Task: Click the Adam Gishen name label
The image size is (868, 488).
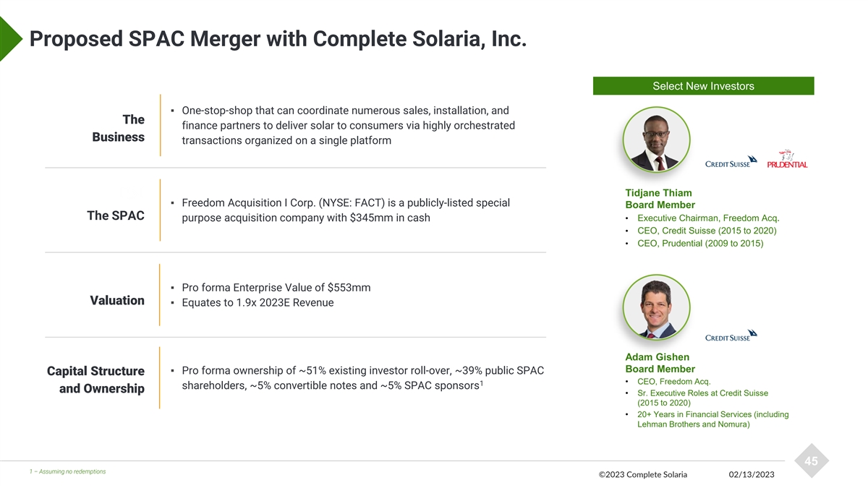Action: point(657,357)
